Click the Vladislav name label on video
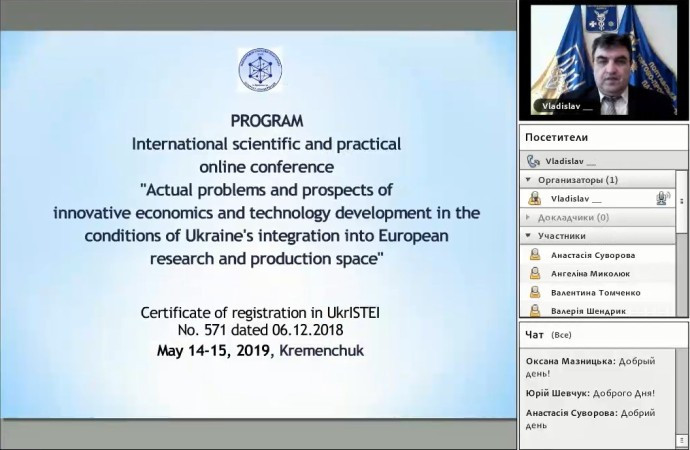 (x=568, y=106)
